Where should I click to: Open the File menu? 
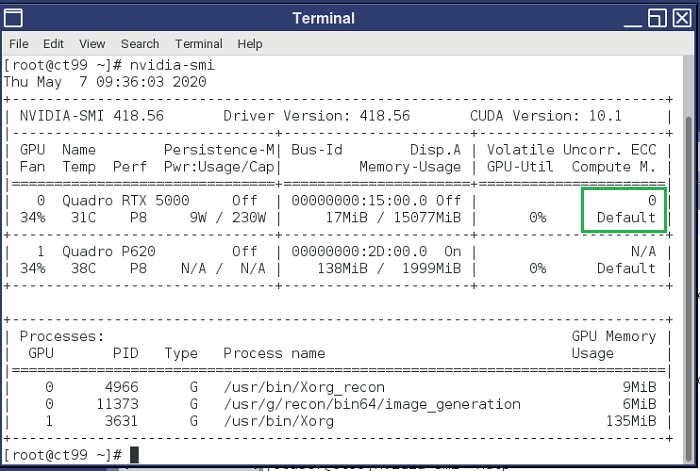pos(19,44)
